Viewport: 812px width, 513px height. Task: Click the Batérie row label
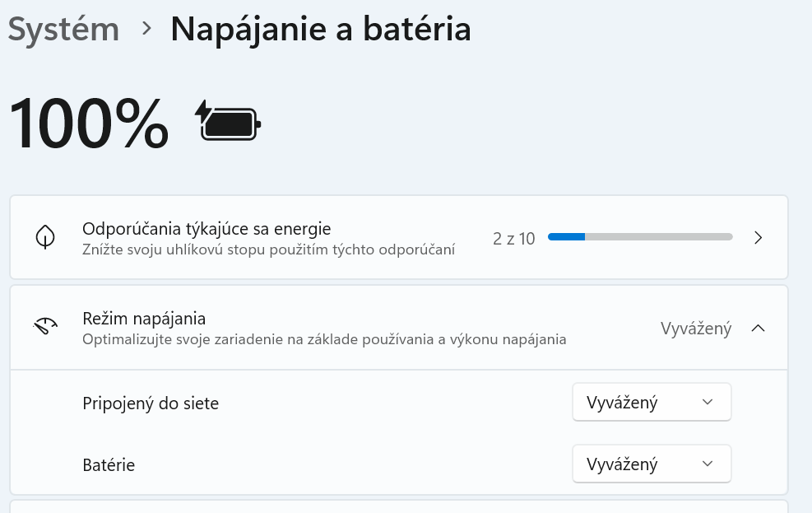[x=109, y=465]
